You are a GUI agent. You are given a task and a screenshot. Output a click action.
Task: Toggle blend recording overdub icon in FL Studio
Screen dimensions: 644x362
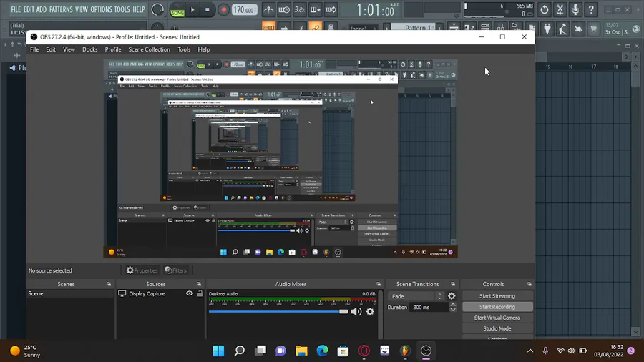click(x=315, y=9)
